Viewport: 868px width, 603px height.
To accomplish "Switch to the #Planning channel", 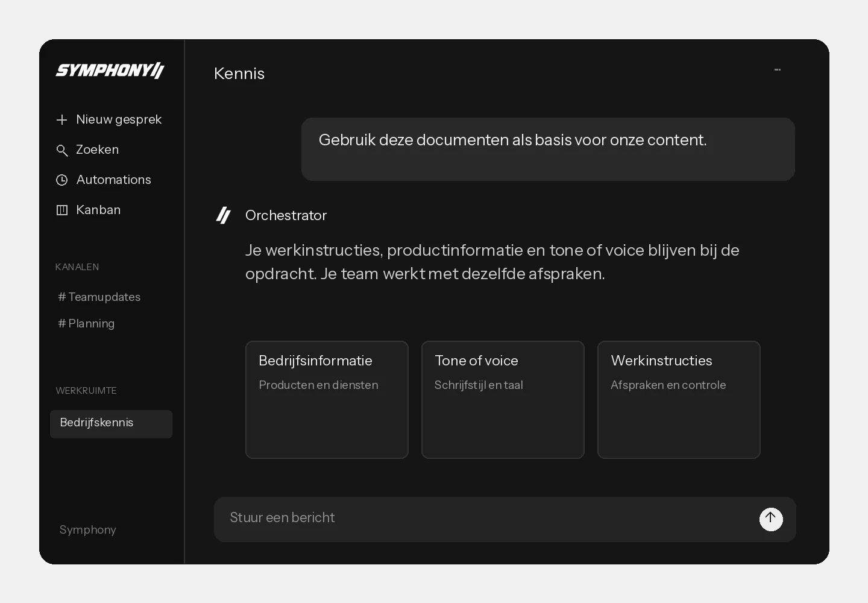I will click(x=86, y=323).
